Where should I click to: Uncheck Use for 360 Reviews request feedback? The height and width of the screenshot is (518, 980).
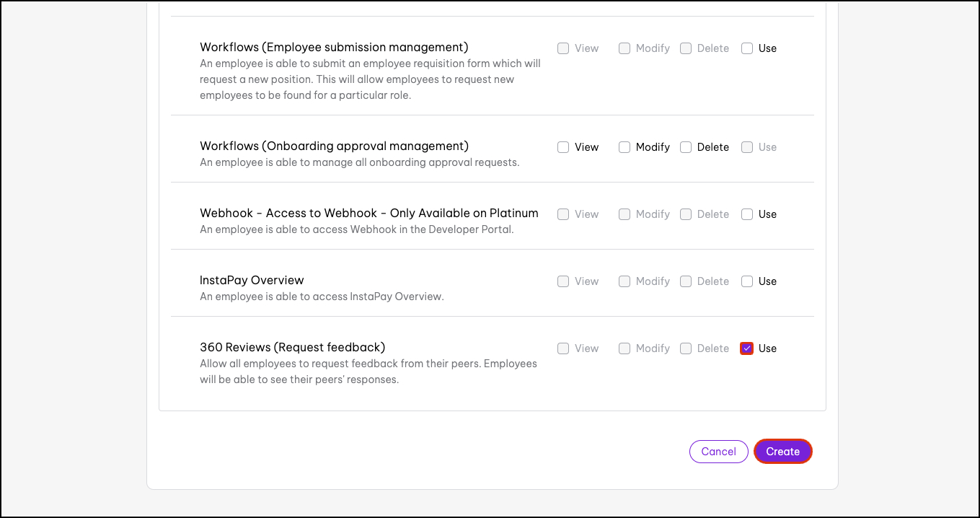click(x=747, y=348)
